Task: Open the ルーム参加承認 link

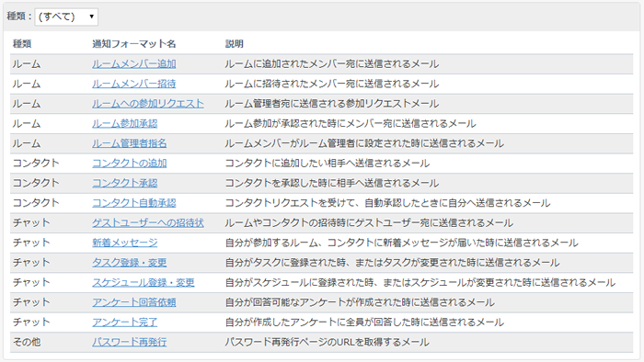Action: [125, 123]
